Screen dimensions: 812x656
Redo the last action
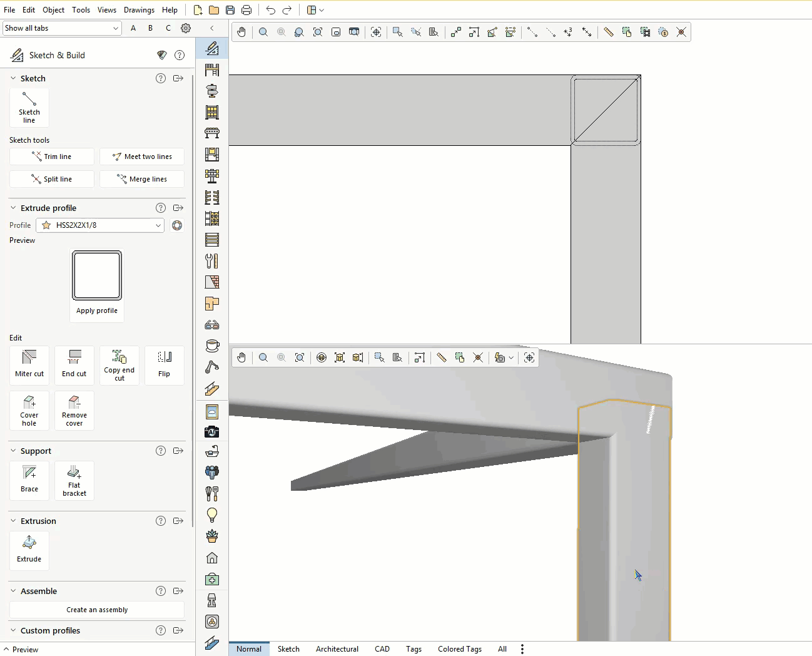287,10
